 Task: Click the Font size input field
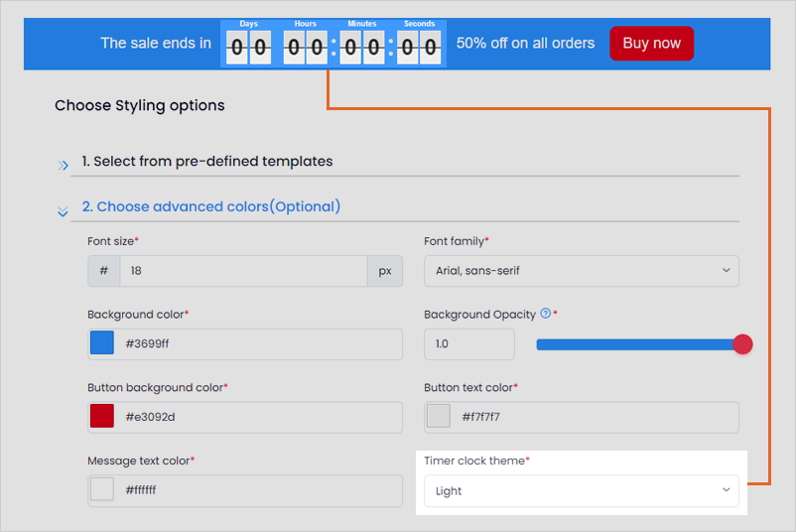tap(244, 271)
